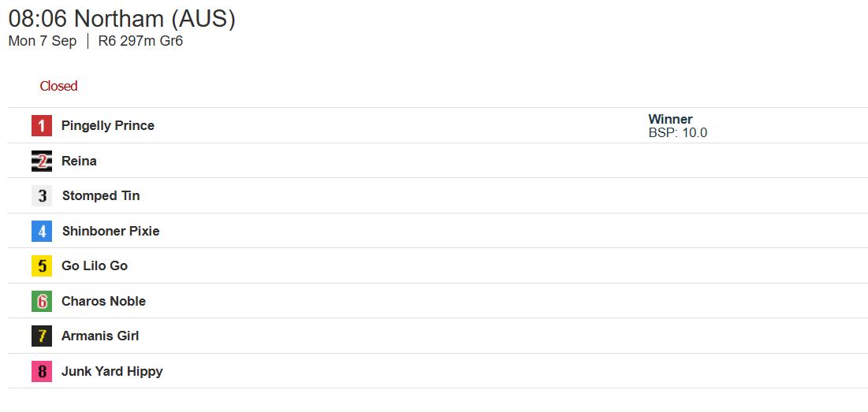Choose Charos Noble runner
Viewport: 868px width, 412px height.
coord(103,302)
